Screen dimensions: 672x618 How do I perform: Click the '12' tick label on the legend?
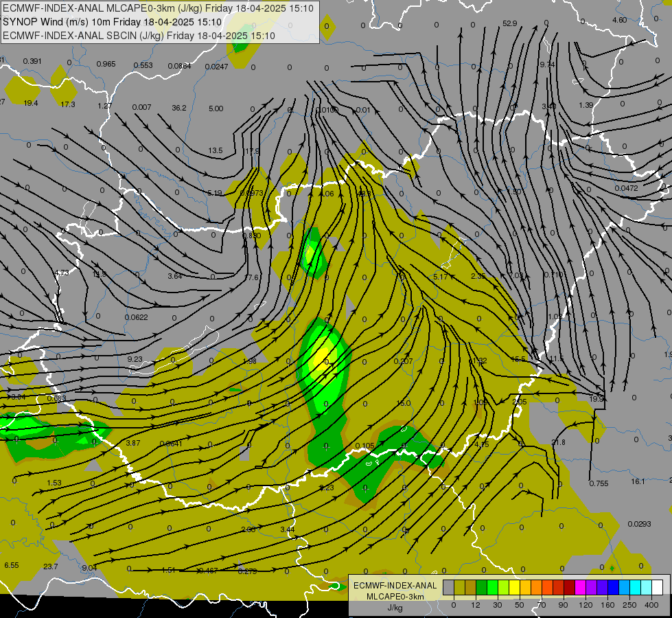tap(475, 605)
